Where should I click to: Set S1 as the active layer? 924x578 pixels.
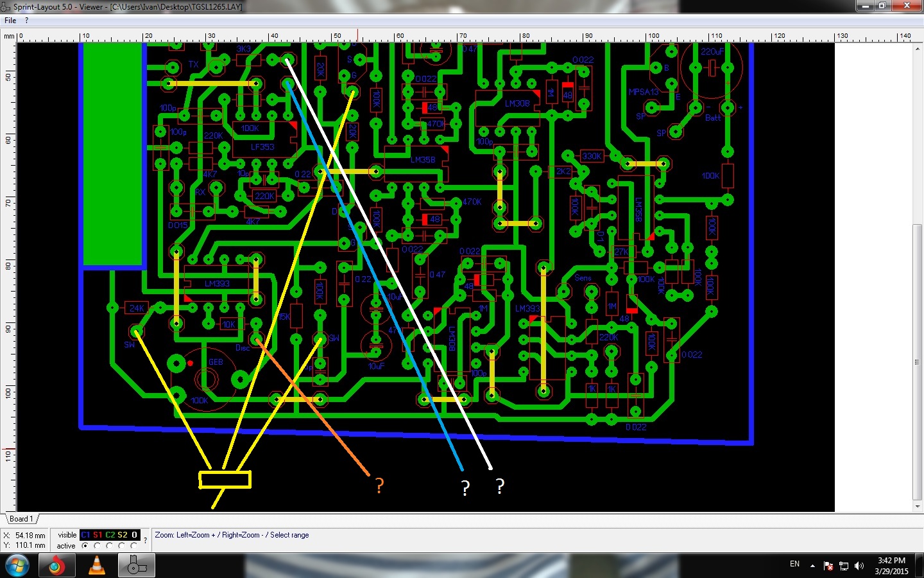(x=98, y=546)
